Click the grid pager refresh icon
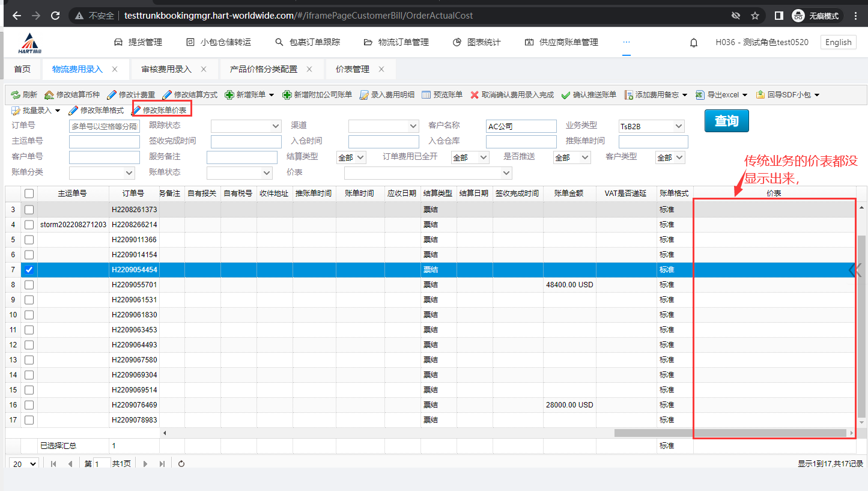Screen dimensions: 868x491 [181, 464]
